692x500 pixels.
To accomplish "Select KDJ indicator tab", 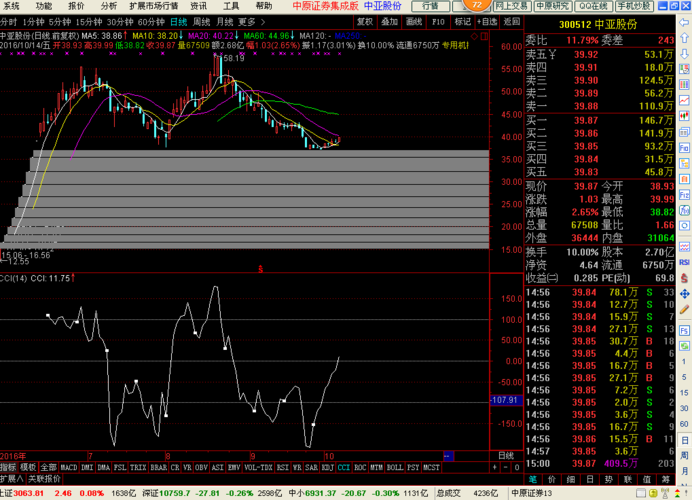I will 327,467.
